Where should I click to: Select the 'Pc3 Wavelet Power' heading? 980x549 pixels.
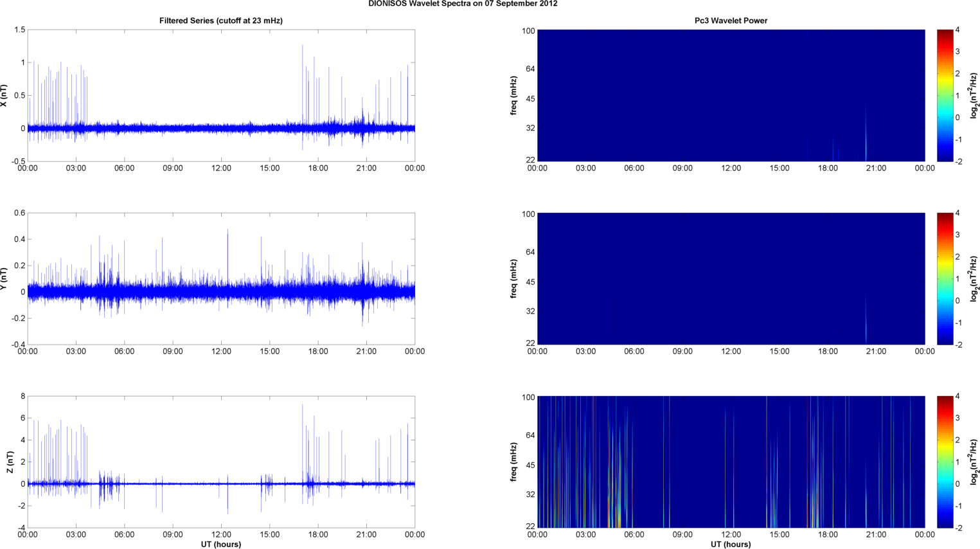tap(731, 21)
